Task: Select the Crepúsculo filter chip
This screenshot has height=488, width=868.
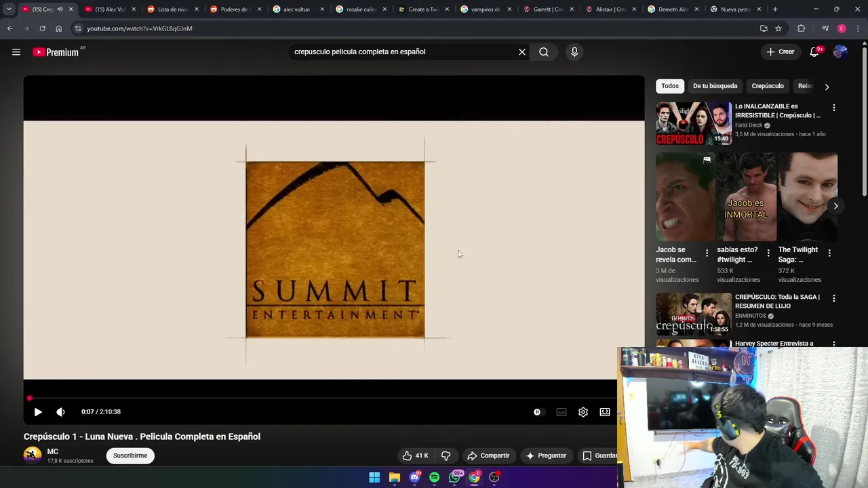Action: tap(768, 86)
